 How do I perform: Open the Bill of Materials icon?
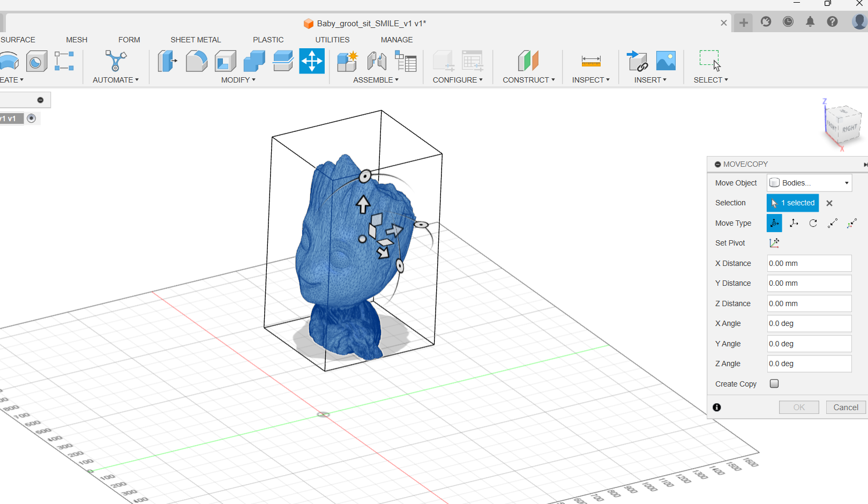point(406,61)
